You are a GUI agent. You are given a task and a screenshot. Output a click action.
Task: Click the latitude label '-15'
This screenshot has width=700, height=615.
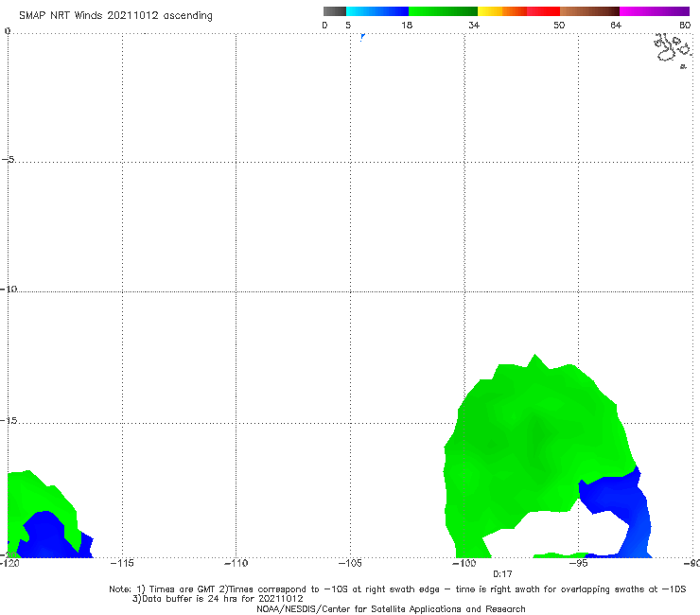pyautogui.click(x=9, y=420)
